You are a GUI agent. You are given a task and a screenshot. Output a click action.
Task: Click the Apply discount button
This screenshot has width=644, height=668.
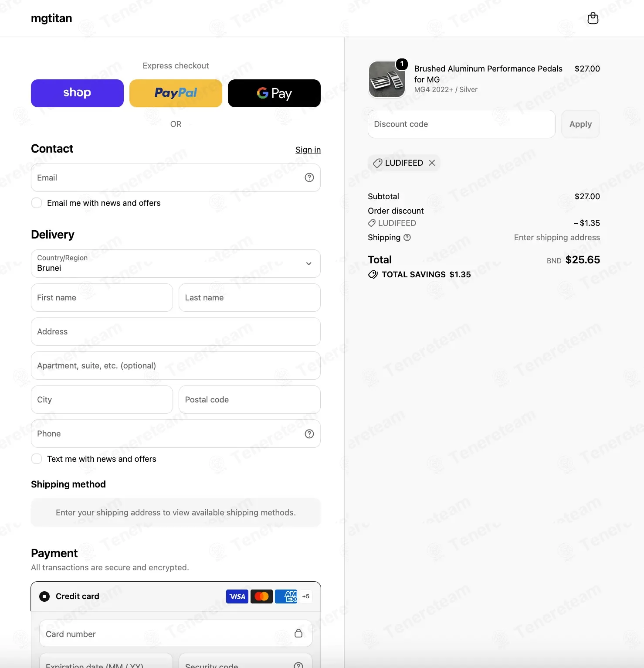580,124
